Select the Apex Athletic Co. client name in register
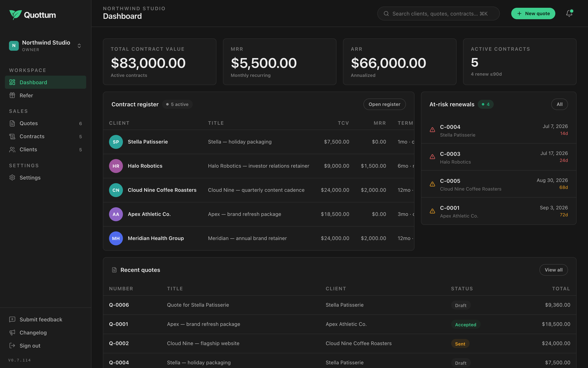This screenshot has height=368, width=588. 149,214
